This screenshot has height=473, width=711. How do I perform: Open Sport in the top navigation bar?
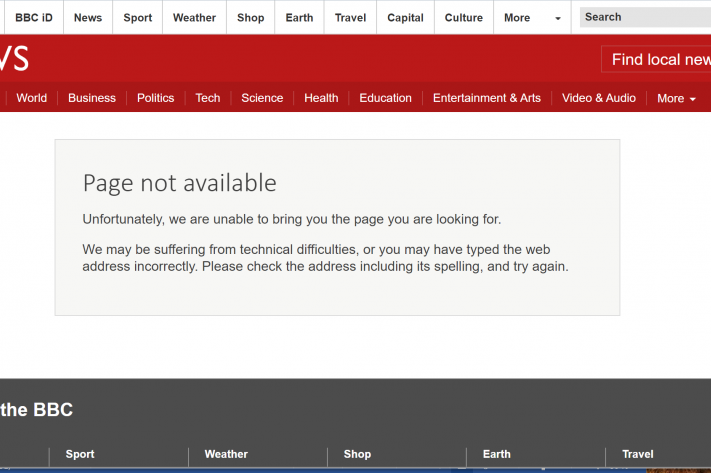[138, 18]
